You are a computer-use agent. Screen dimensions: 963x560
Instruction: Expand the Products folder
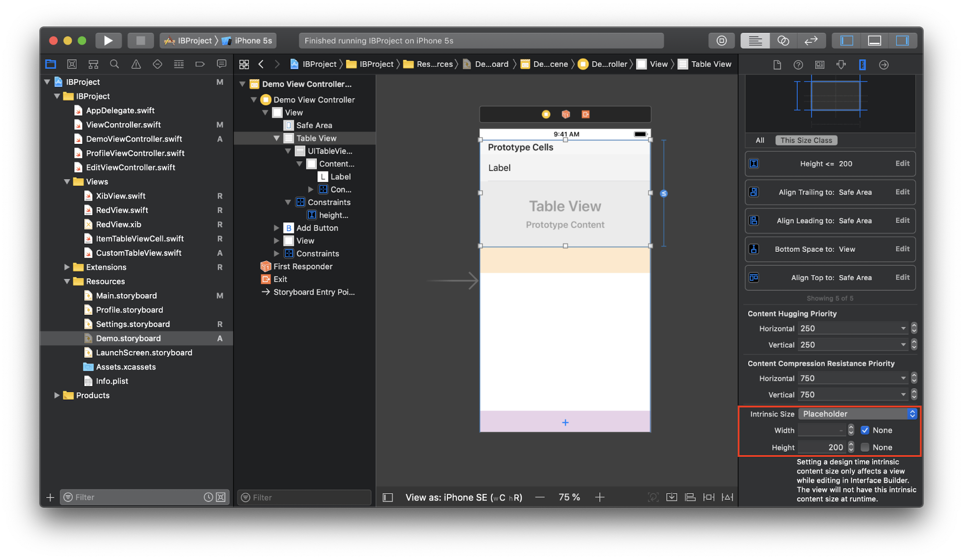pos(57,395)
